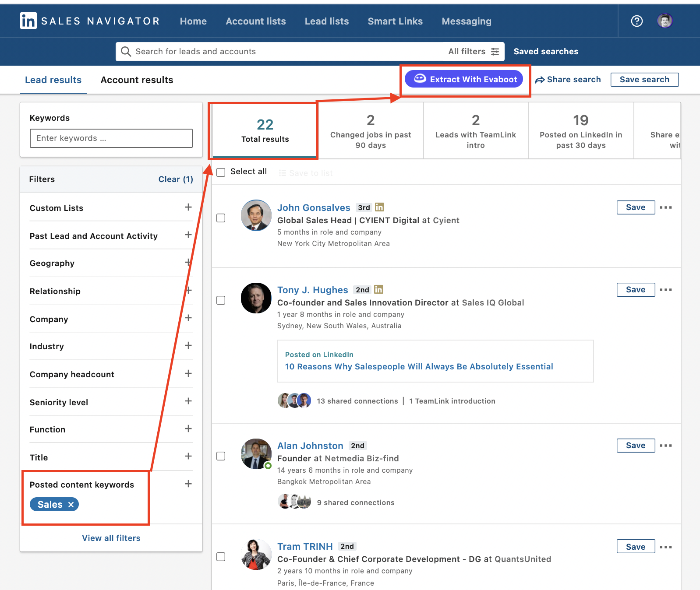Add a Posted content keywords filter
The image size is (700, 590).
point(188,484)
